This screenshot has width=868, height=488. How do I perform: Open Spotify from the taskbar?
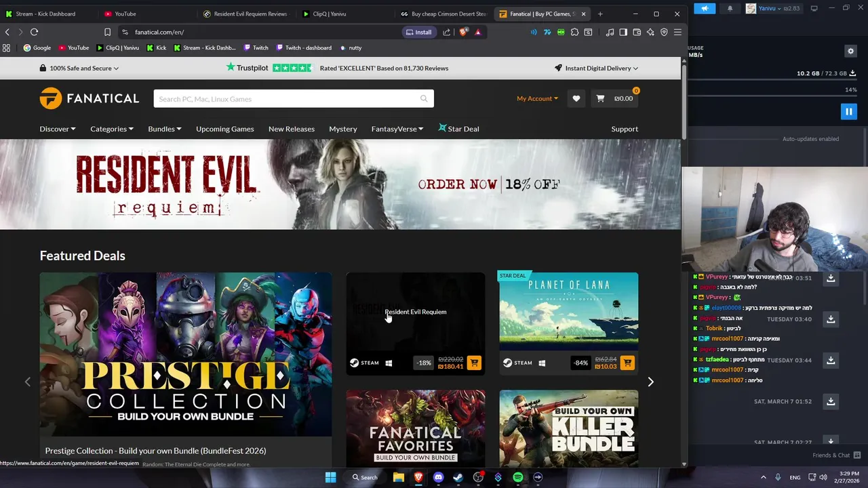518,477
